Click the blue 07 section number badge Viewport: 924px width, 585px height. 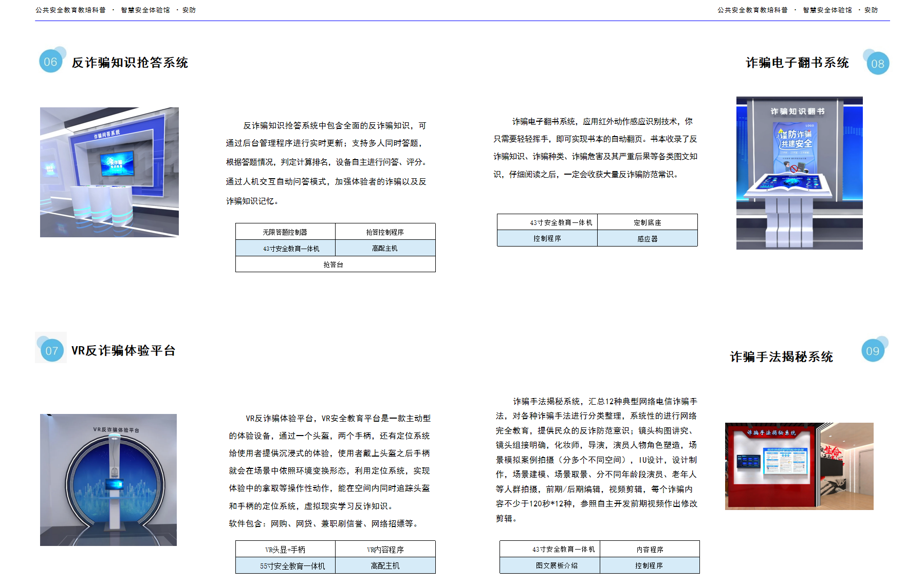(x=51, y=351)
